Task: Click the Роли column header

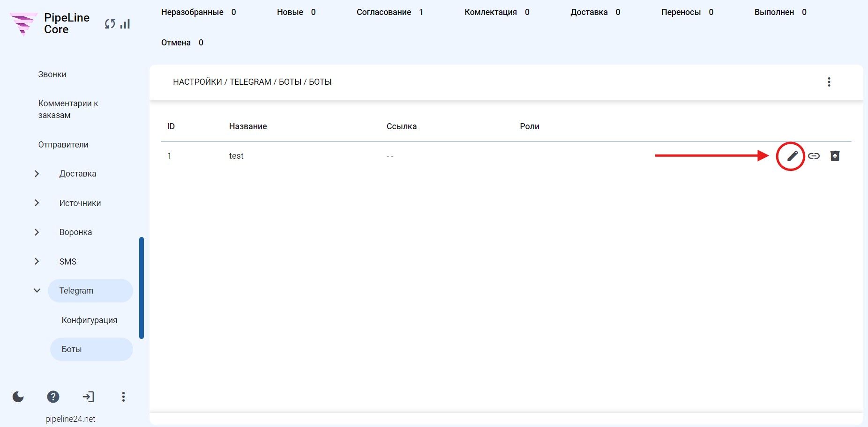Action: [530, 126]
